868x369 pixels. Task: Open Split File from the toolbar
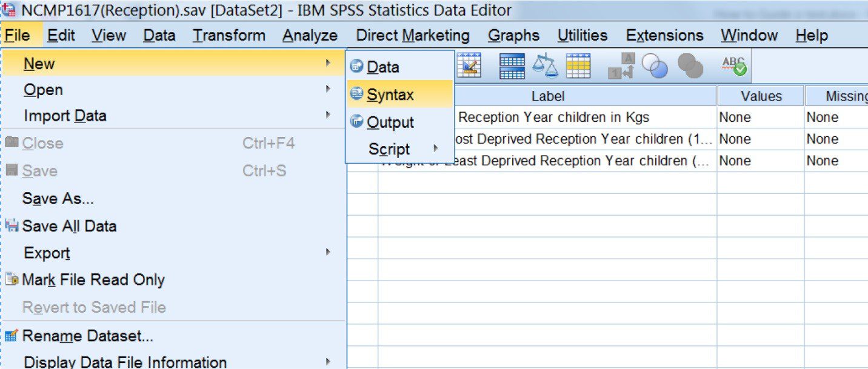[512, 67]
